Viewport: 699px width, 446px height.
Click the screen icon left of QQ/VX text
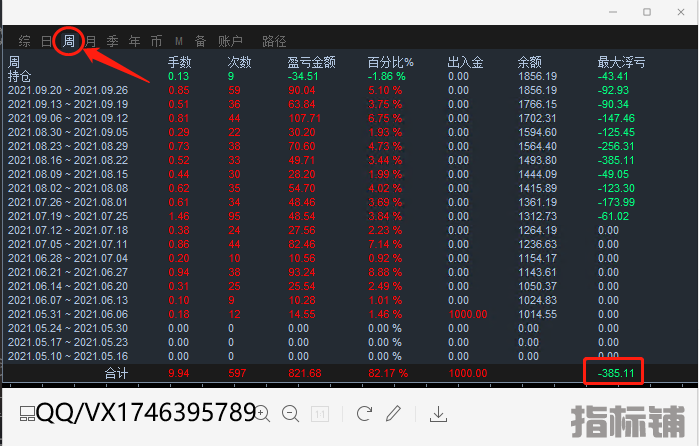(27, 413)
